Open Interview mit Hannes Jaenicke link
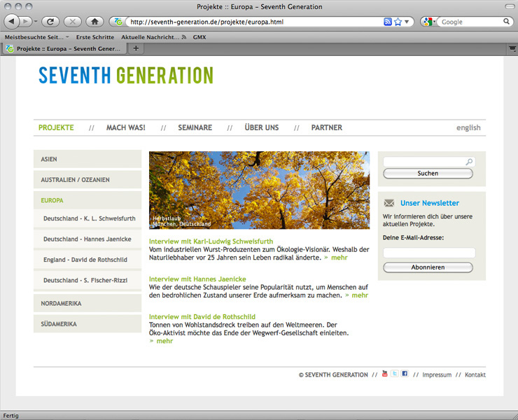 (x=197, y=279)
